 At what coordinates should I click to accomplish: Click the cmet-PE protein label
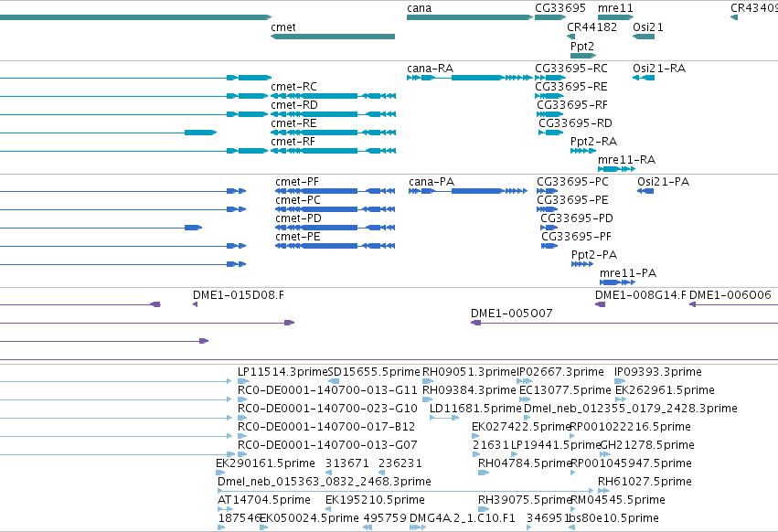[x=298, y=237]
